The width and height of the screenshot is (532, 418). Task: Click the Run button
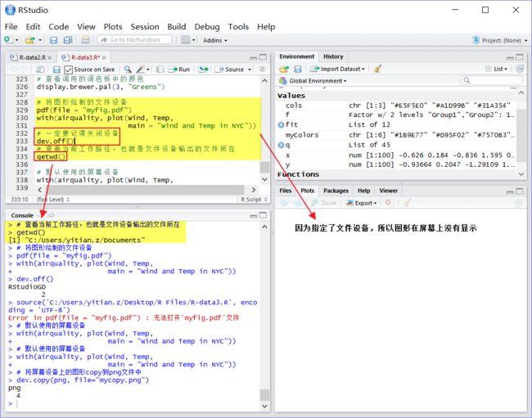[x=179, y=70]
